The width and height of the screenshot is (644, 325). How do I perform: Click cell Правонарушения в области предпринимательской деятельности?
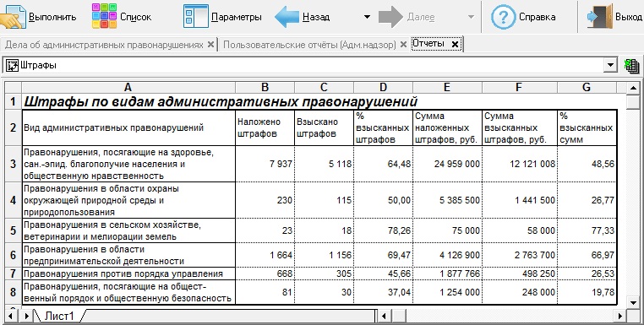[128, 255]
